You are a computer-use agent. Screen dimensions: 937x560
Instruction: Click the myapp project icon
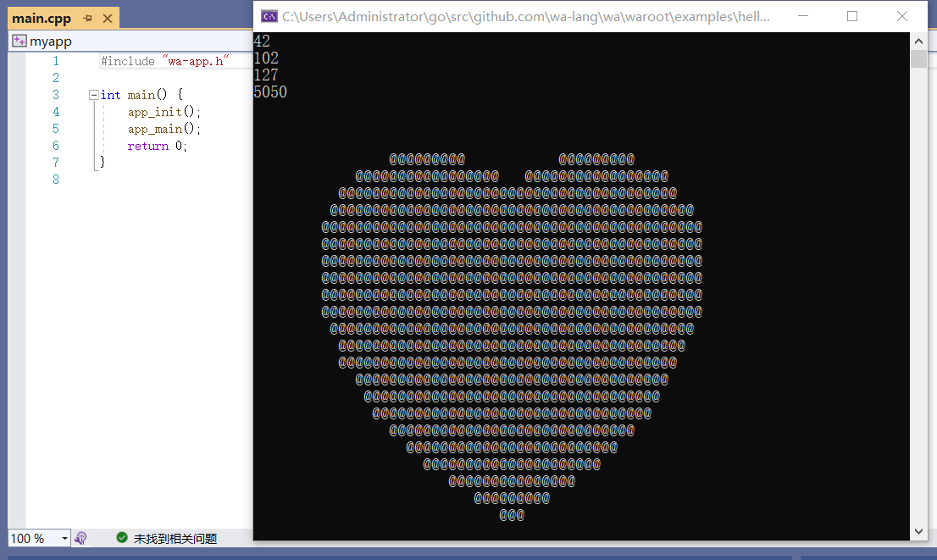19,42
